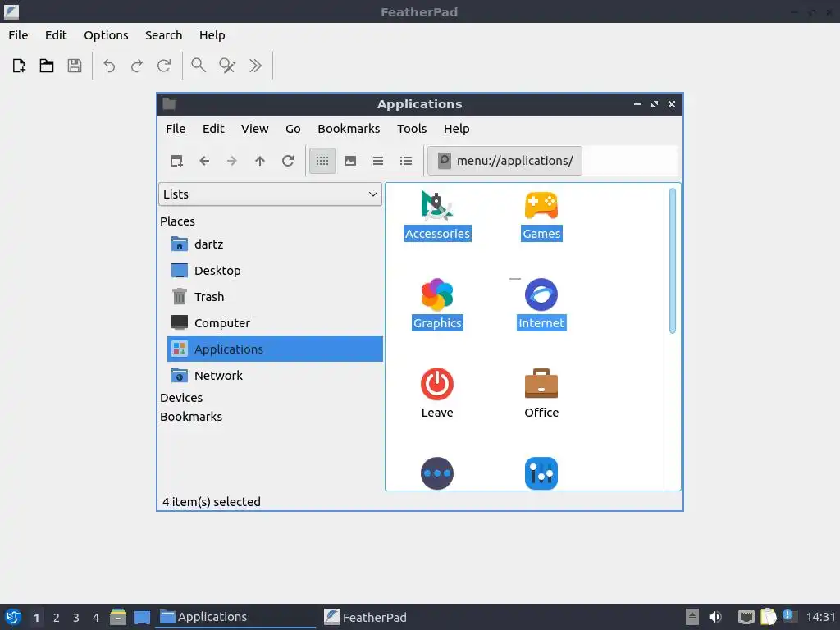
Task: Open the Bookmarks menu
Action: pos(349,129)
